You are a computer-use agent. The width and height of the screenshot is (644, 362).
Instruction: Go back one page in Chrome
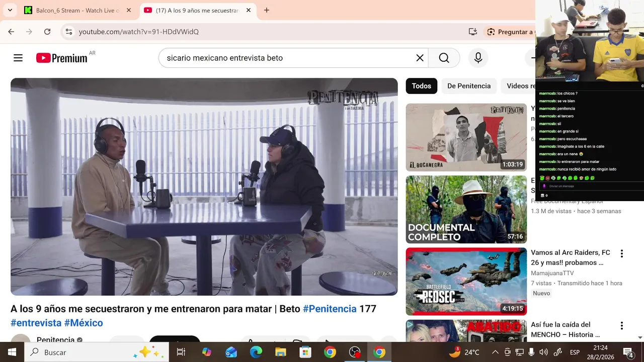(x=11, y=32)
